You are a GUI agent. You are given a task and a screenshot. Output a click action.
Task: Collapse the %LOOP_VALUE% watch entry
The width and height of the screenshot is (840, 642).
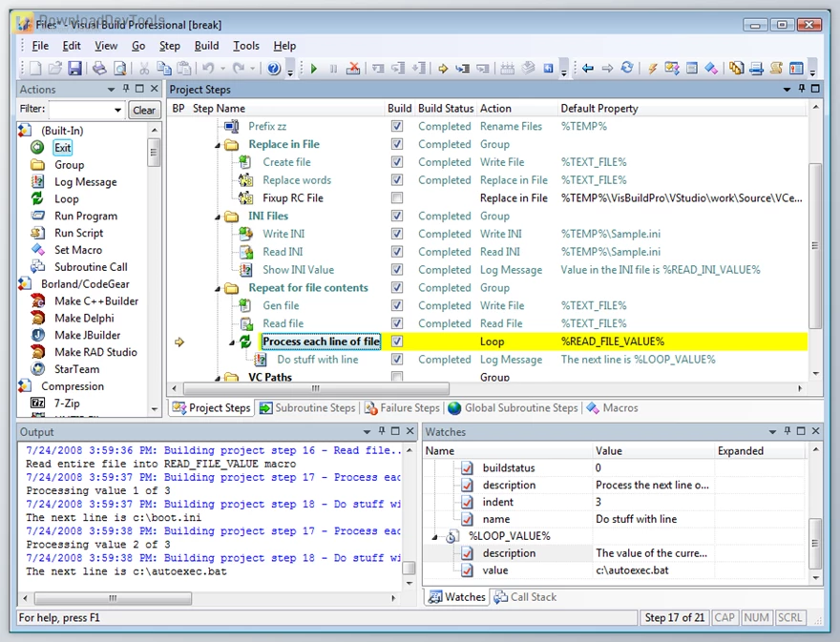click(x=434, y=535)
